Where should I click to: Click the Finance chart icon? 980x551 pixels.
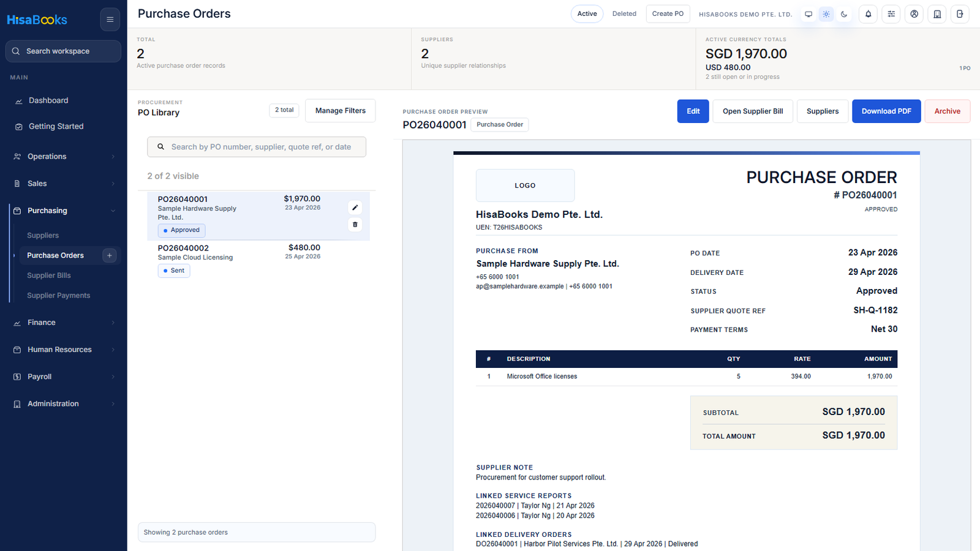17,323
